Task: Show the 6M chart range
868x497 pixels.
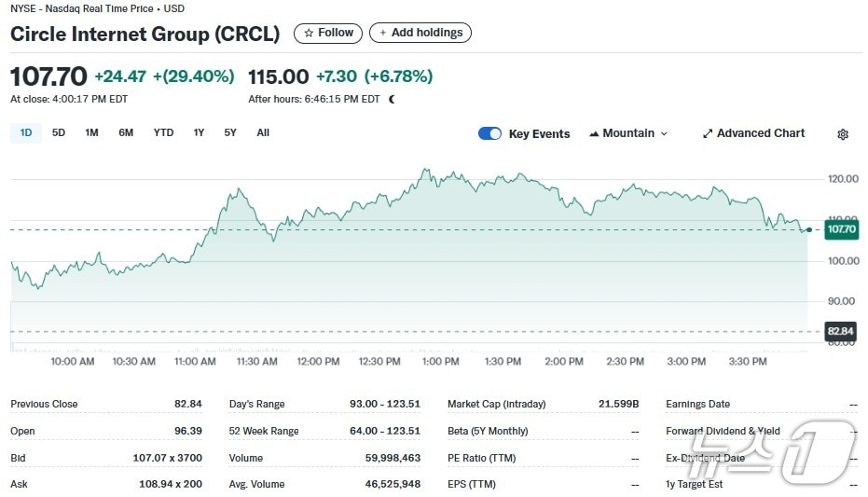Action: pos(126,132)
